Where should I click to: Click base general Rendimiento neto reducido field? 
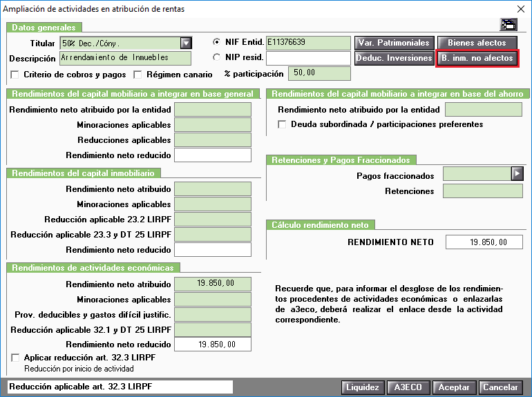213,155
